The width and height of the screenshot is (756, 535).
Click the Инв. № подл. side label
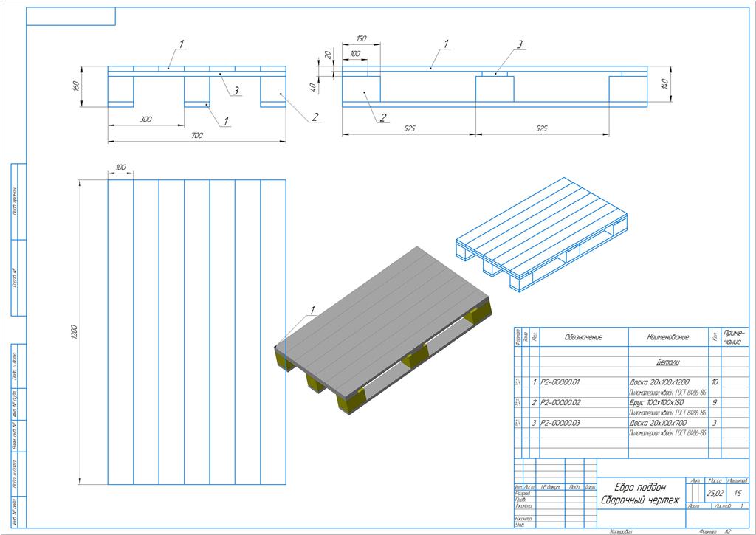click(x=15, y=512)
